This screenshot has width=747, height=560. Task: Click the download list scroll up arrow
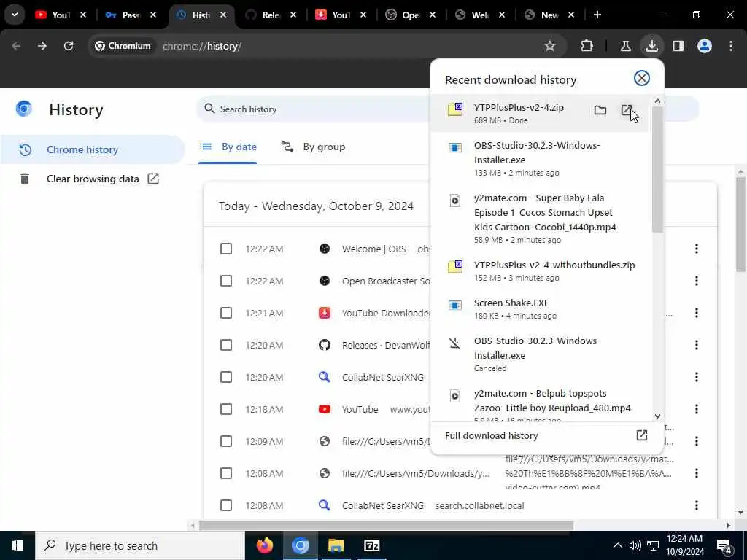[657, 101]
